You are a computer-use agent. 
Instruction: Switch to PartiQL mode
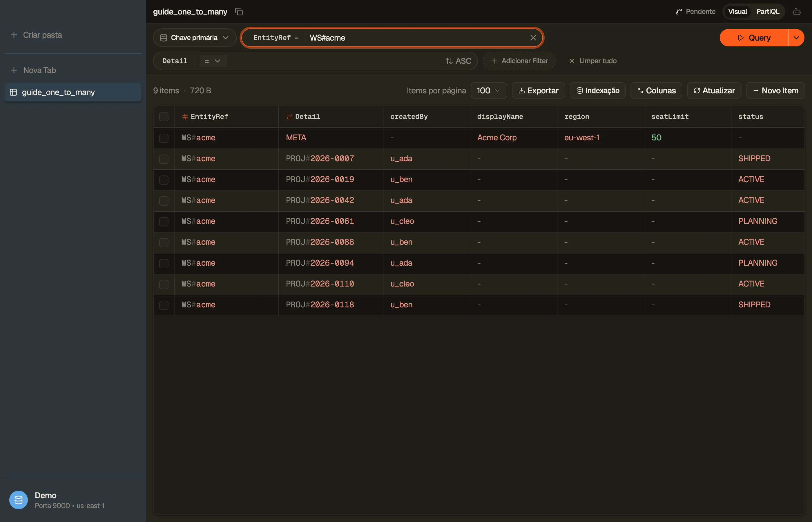[767, 12]
